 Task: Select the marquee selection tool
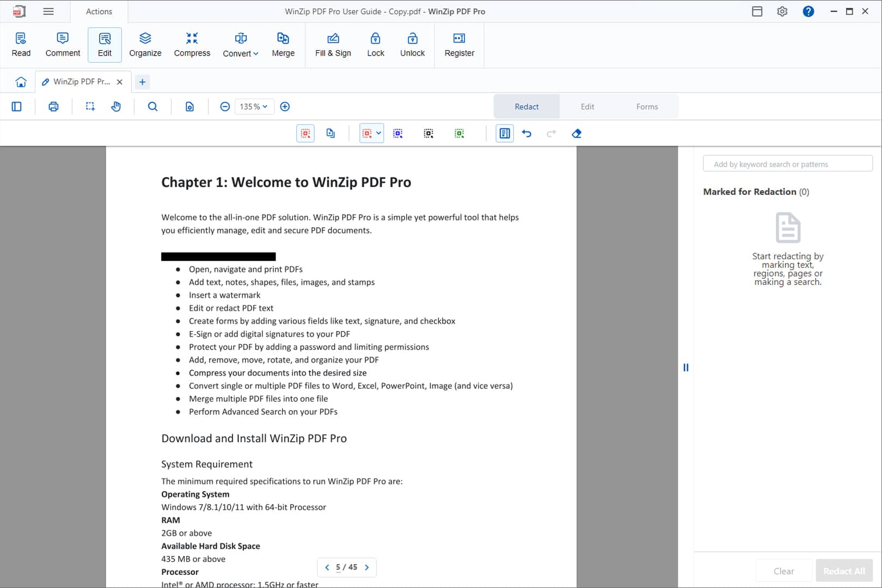pyautogui.click(x=90, y=107)
